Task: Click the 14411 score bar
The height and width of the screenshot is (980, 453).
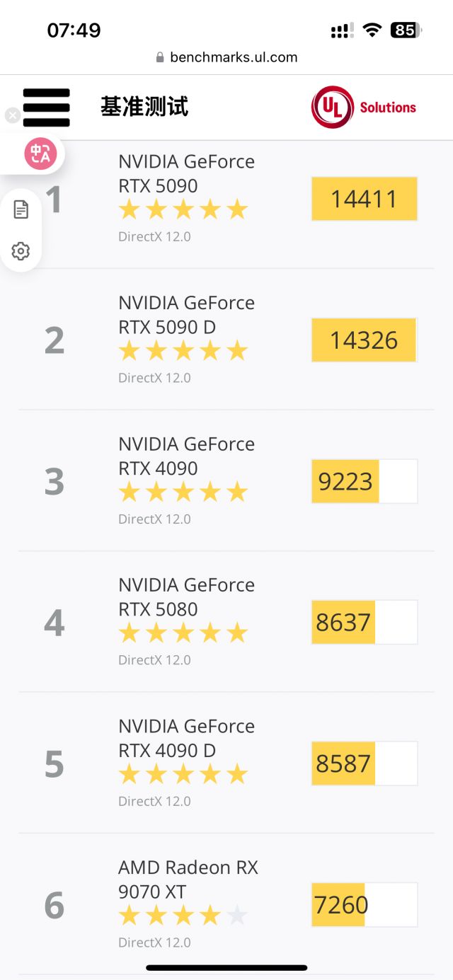Action: click(x=364, y=199)
